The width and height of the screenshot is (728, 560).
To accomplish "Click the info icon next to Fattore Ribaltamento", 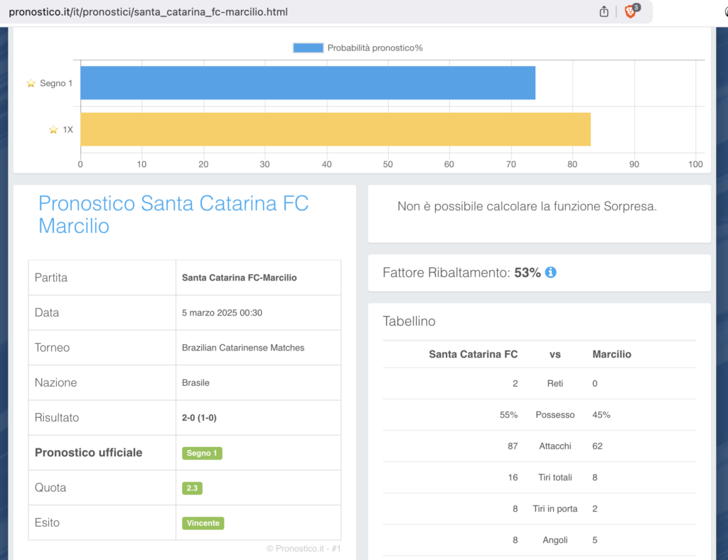I will pos(551,272).
